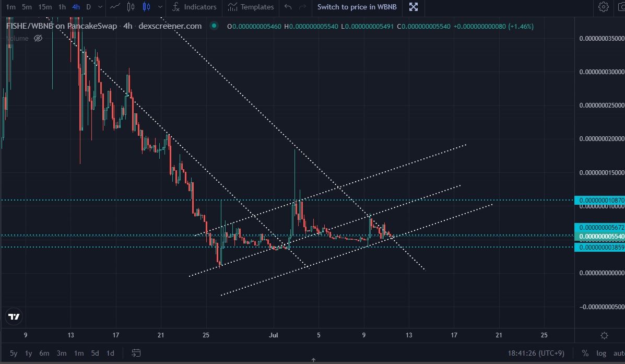The image size is (625, 364).
Task: Click current price label 0.000000005540
Action: click(599, 237)
